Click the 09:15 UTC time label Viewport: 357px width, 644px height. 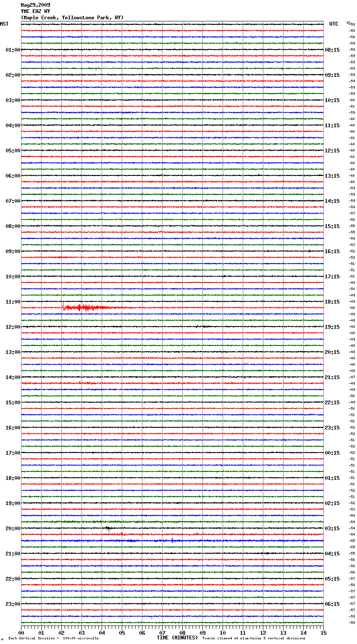(332, 75)
